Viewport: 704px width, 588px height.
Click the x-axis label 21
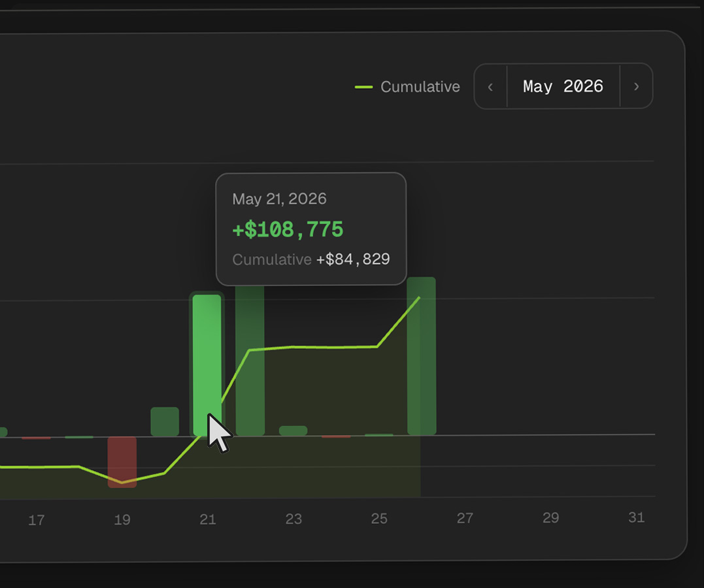coord(208,519)
